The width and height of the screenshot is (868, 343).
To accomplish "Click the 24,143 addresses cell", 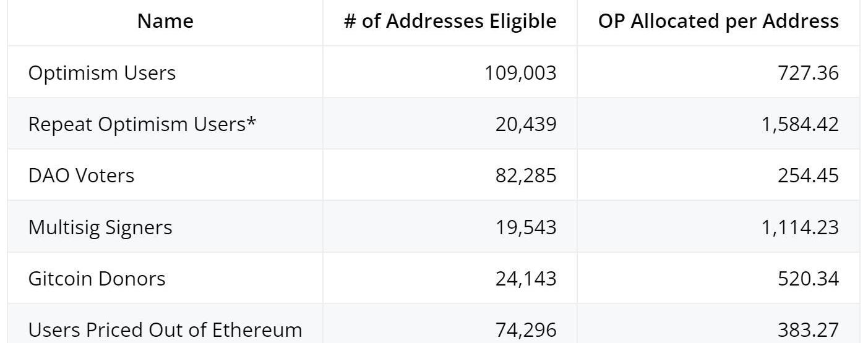I will click(526, 279).
